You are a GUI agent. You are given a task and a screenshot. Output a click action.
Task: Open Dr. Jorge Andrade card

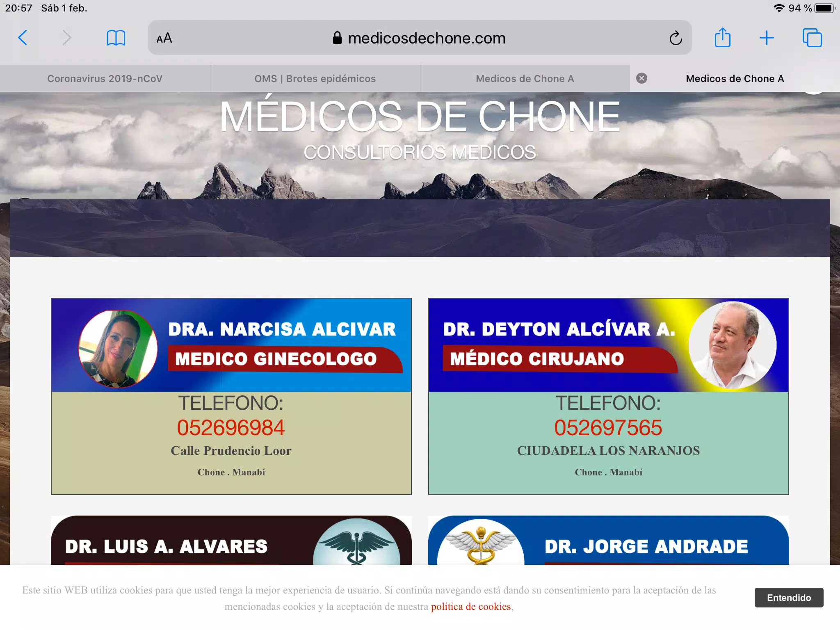point(609,540)
